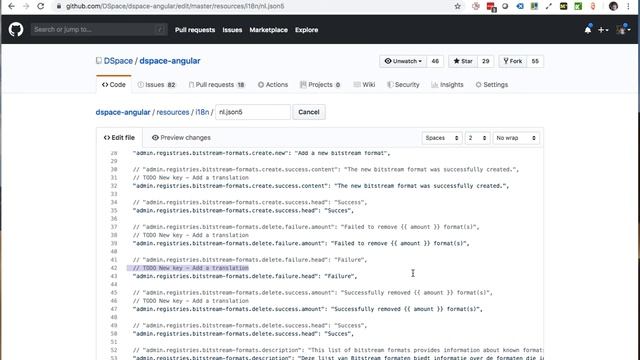640x360 pixels.
Task: Select the Edit file tab
Action: [x=119, y=138]
